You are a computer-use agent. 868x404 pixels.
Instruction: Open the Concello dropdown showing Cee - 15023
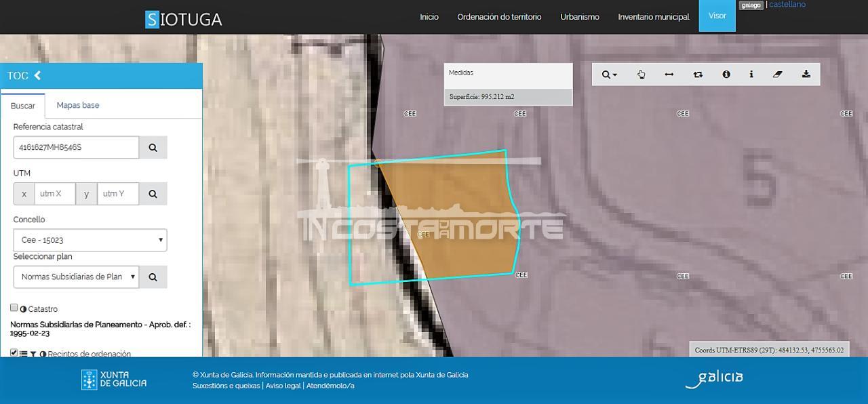(90, 240)
